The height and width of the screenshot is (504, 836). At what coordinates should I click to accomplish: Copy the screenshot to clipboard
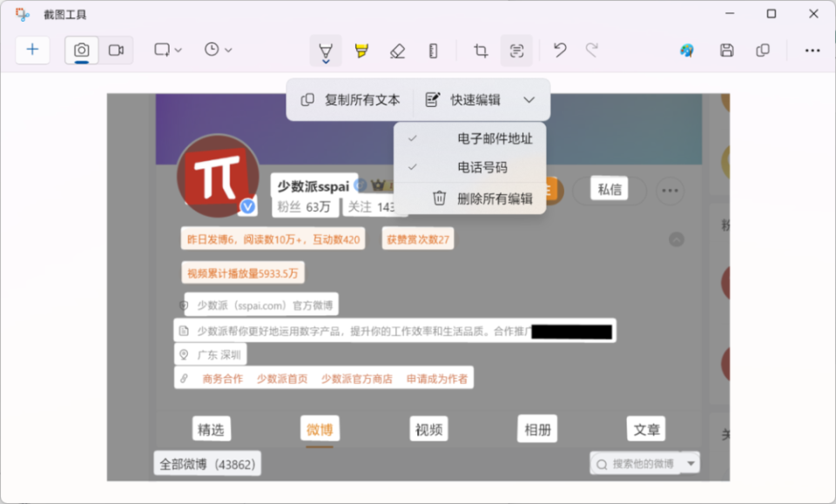point(764,50)
